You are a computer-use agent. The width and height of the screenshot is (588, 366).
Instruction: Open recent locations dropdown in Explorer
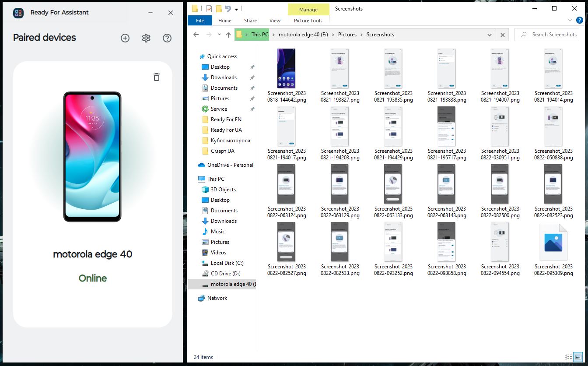coord(219,35)
